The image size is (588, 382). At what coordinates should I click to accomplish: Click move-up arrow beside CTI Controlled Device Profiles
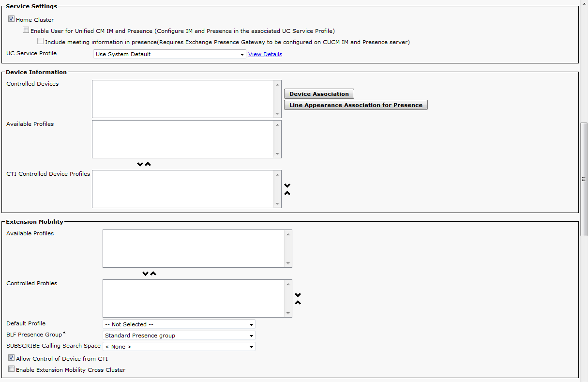287,193
